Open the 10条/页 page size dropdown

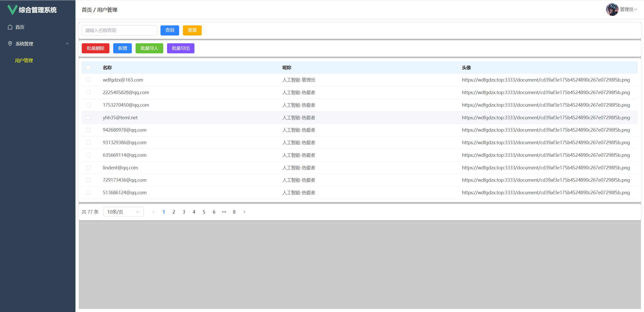coord(123,212)
